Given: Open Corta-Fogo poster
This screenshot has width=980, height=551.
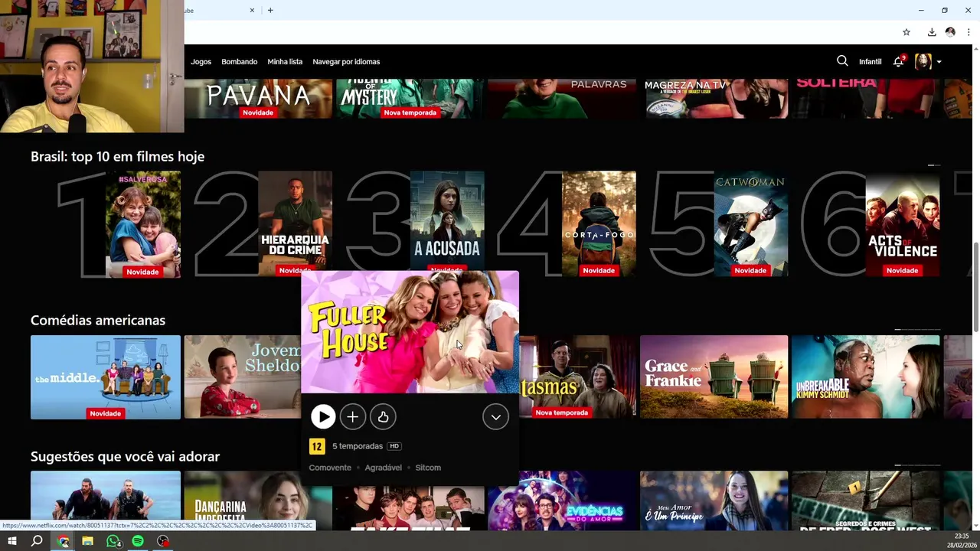Looking at the screenshot, I should click(x=599, y=224).
